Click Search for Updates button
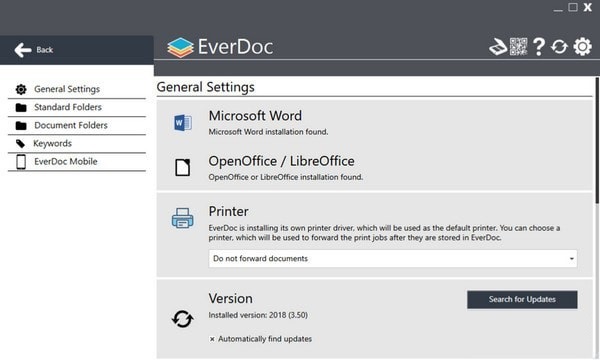600x360 pixels. (x=522, y=300)
